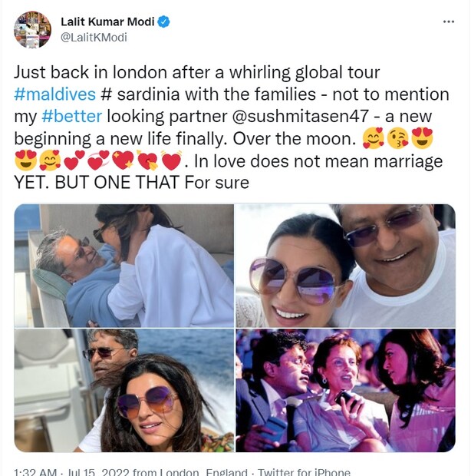Screen dimensions: 471x476
Task: Click the sparkling heart emoji
Action: [x=121, y=161]
